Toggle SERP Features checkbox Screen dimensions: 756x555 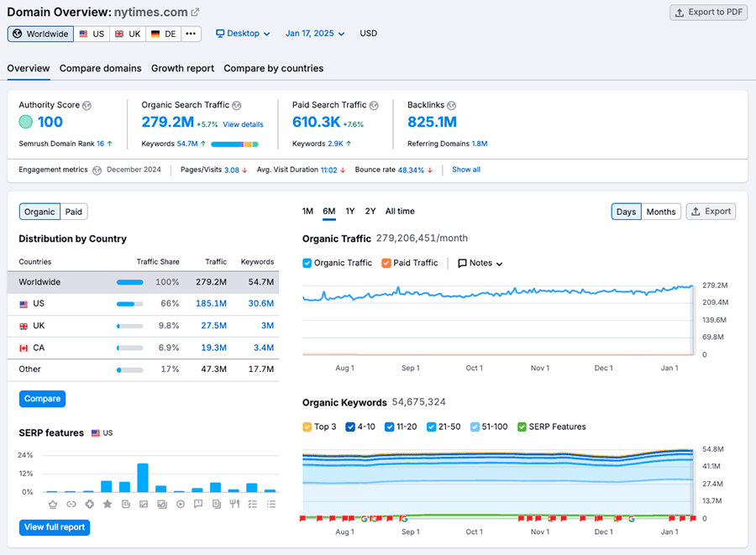click(522, 427)
